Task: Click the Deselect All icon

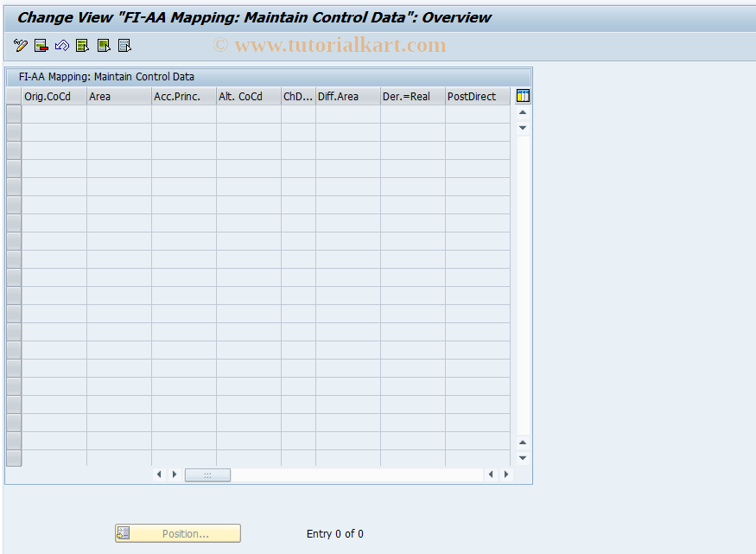Action: (x=124, y=46)
